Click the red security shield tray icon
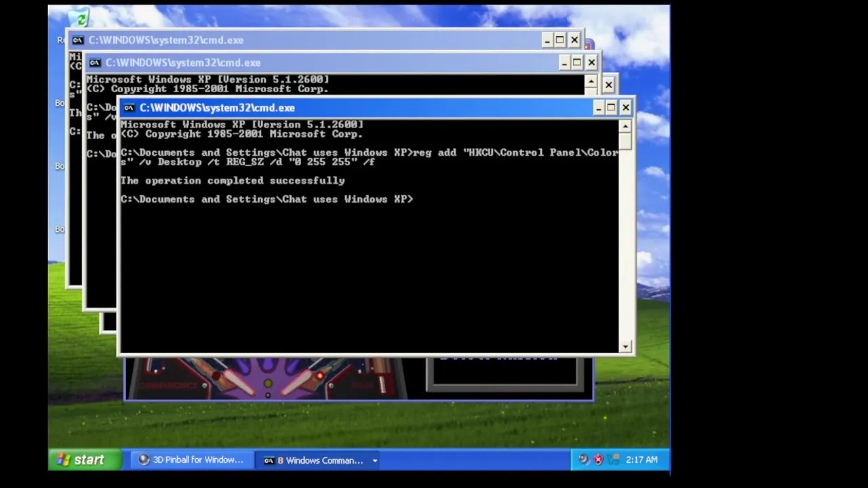 pos(598,460)
